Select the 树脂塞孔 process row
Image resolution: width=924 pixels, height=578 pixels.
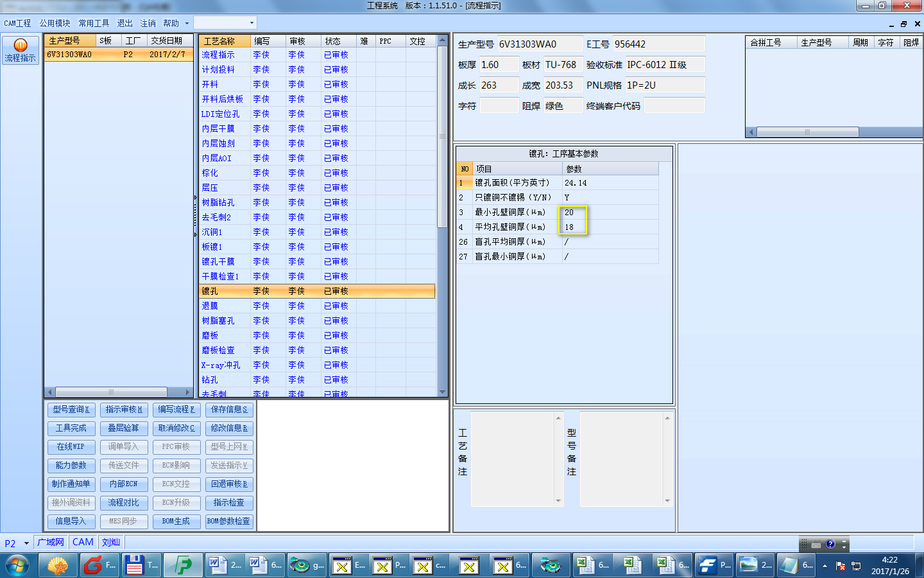coord(317,321)
